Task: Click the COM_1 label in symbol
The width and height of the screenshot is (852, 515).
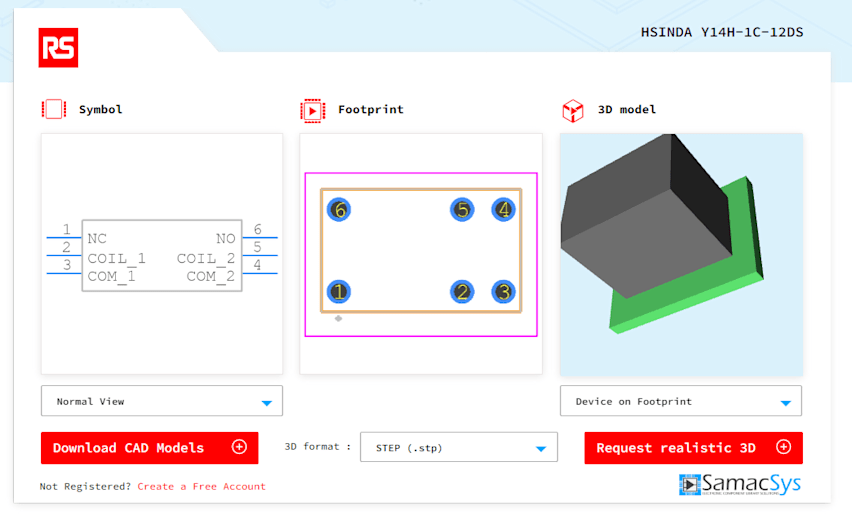Action: (111, 276)
